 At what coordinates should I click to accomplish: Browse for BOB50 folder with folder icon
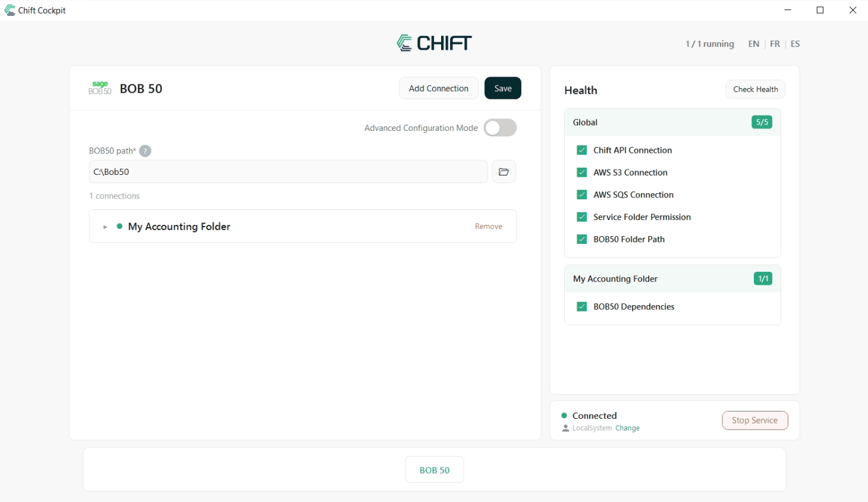[x=504, y=172]
